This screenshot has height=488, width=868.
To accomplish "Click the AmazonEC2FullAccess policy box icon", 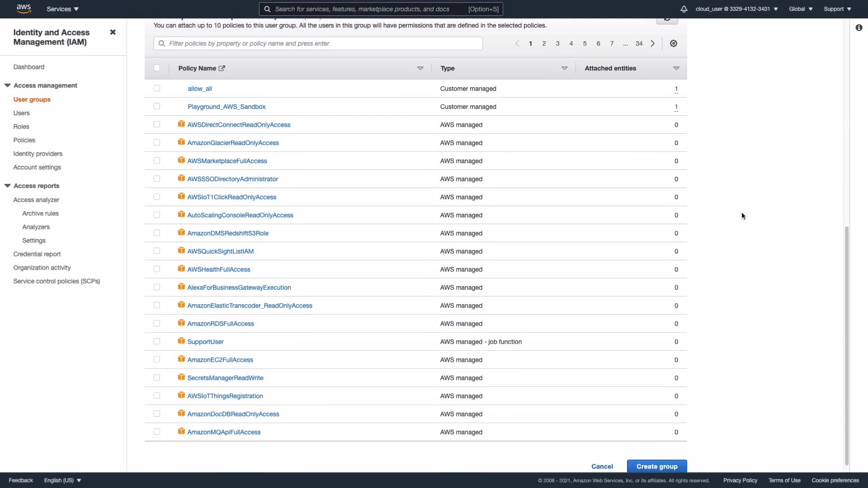I will pos(181,359).
